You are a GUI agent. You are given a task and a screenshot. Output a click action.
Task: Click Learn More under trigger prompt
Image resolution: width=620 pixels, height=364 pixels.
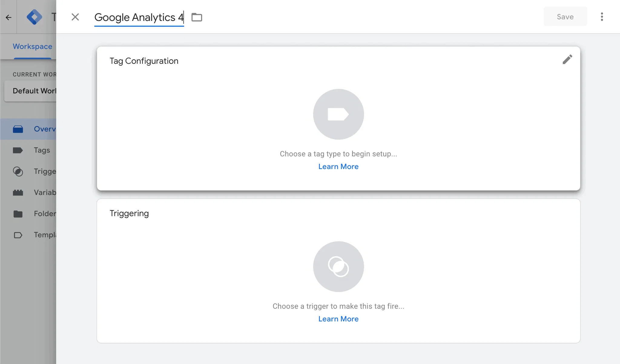coord(338,319)
